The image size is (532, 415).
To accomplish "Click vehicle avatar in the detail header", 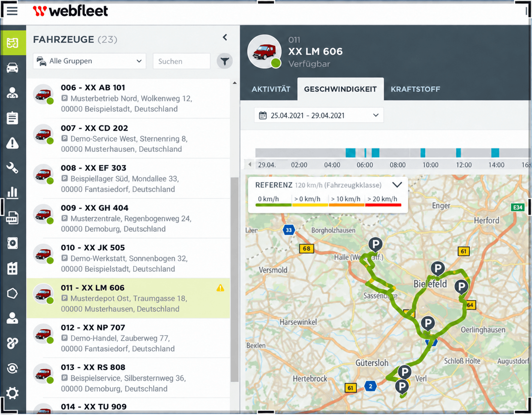I will (x=265, y=52).
